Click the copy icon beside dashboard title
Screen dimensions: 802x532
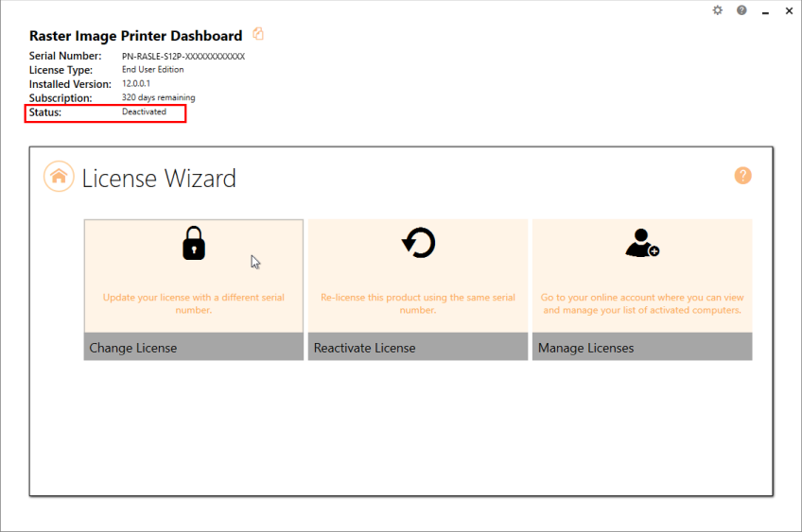[258, 34]
